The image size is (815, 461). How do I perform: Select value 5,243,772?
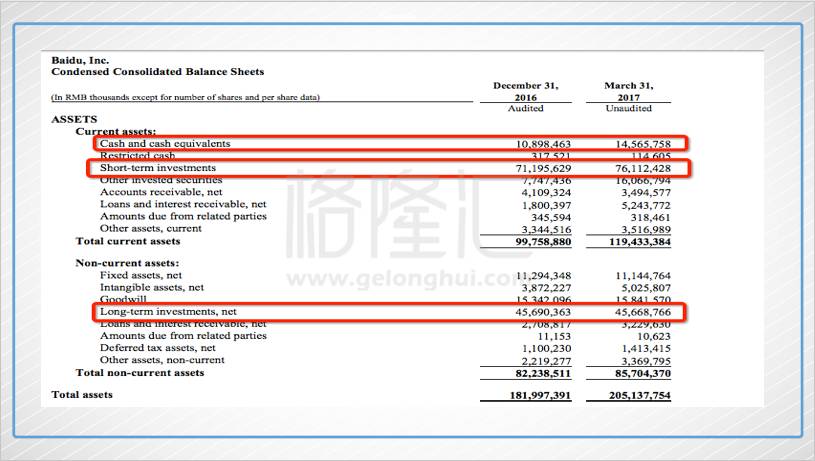point(646,205)
